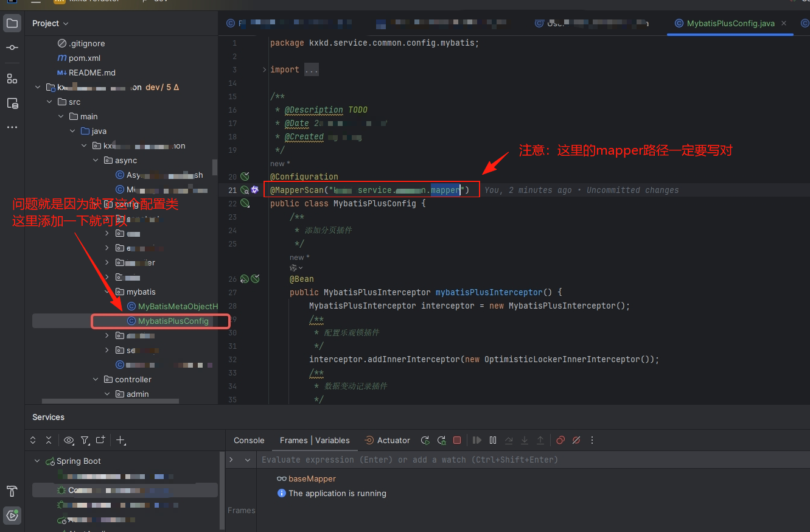Image resolution: width=810 pixels, height=532 pixels.
Task: Collapse the src folder
Action: pyautogui.click(x=49, y=102)
